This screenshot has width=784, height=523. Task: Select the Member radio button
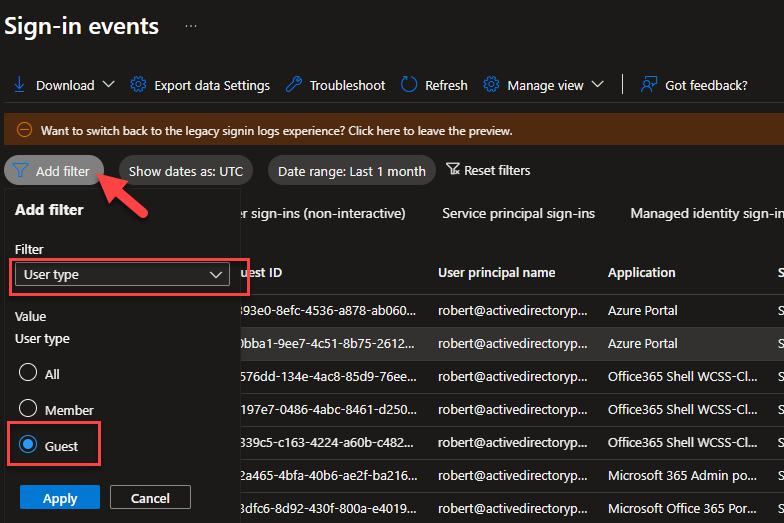click(28, 409)
